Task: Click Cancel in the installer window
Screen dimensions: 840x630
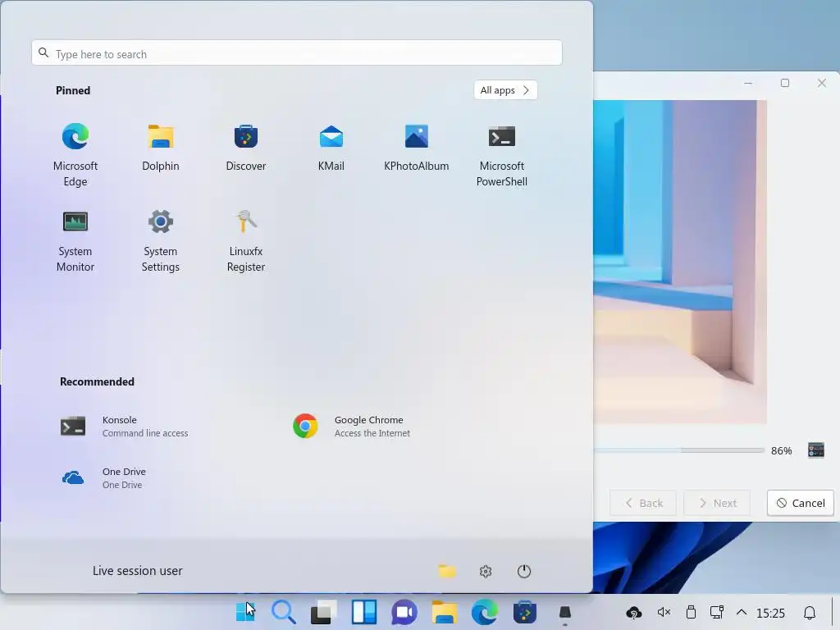Action: coord(801,503)
